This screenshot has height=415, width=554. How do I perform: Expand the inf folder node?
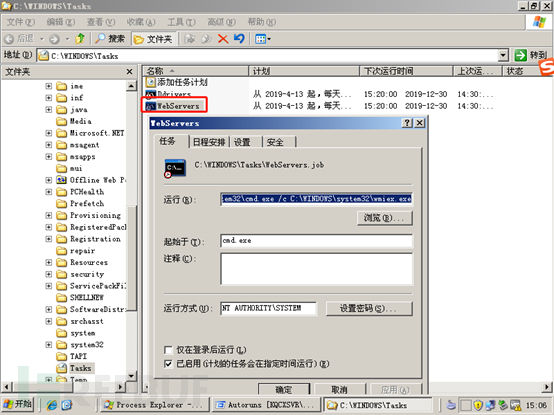pos(49,97)
